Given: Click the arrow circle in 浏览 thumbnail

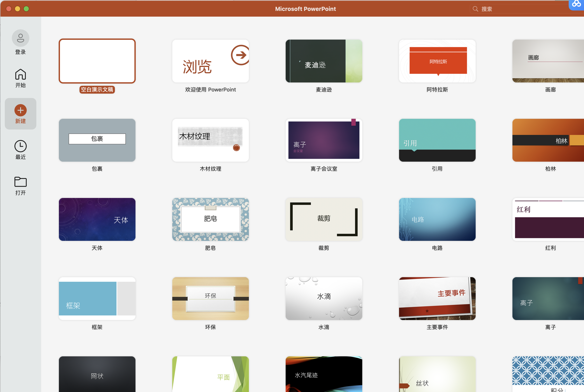Looking at the screenshot, I should coord(240,55).
